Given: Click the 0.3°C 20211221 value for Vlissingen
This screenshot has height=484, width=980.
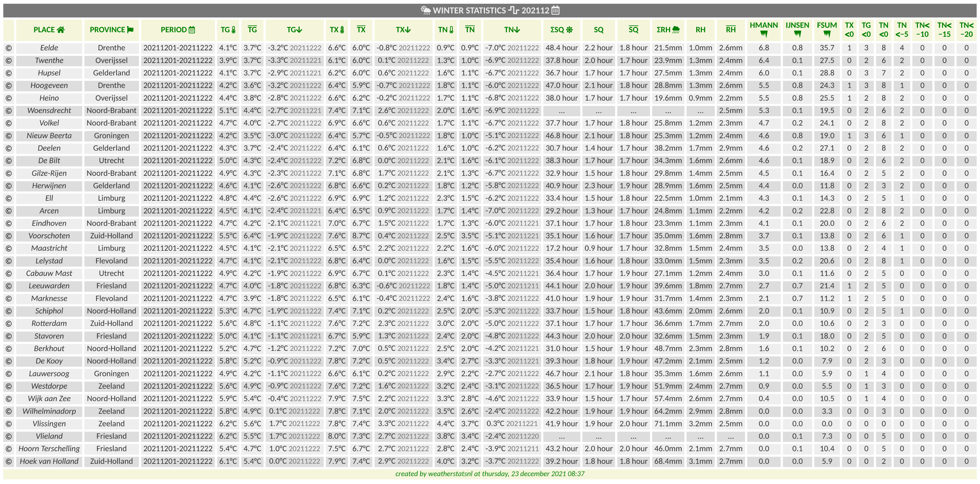Looking at the screenshot, I should tap(512, 424).
